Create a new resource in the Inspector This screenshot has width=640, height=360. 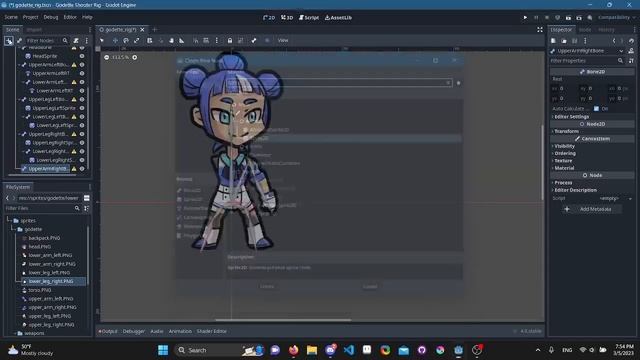(x=553, y=41)
